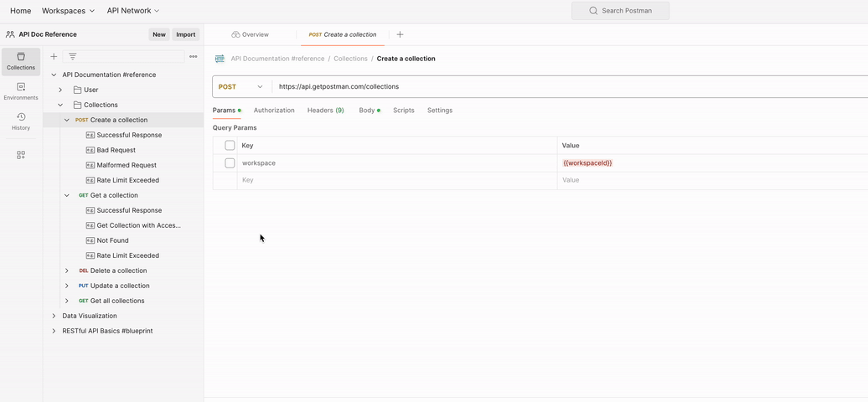
Task: Open a new request tab with plus
Action: (400, 34)
